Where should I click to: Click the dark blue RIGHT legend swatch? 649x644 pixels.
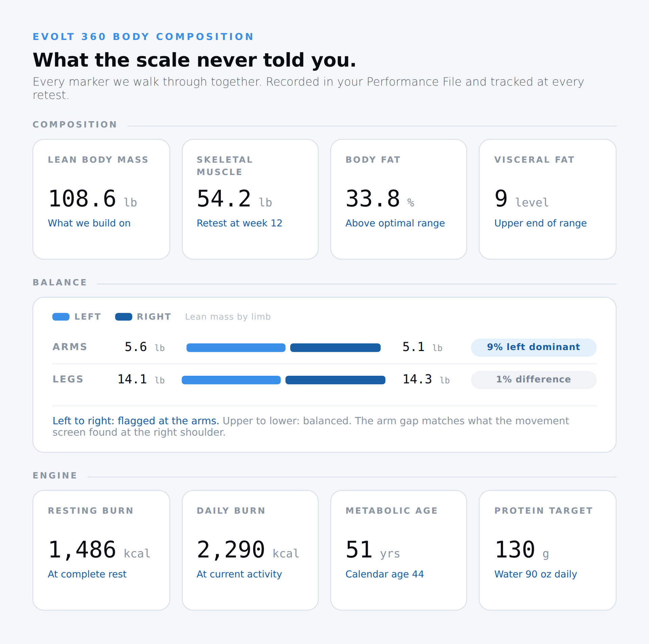tap(123, 317)
